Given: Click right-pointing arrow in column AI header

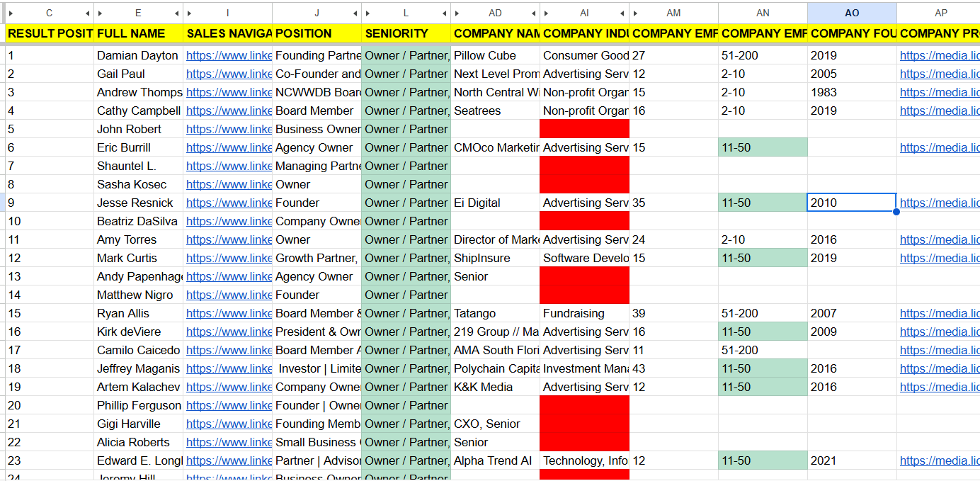Looking at the screenshot, I should point(546,13).
